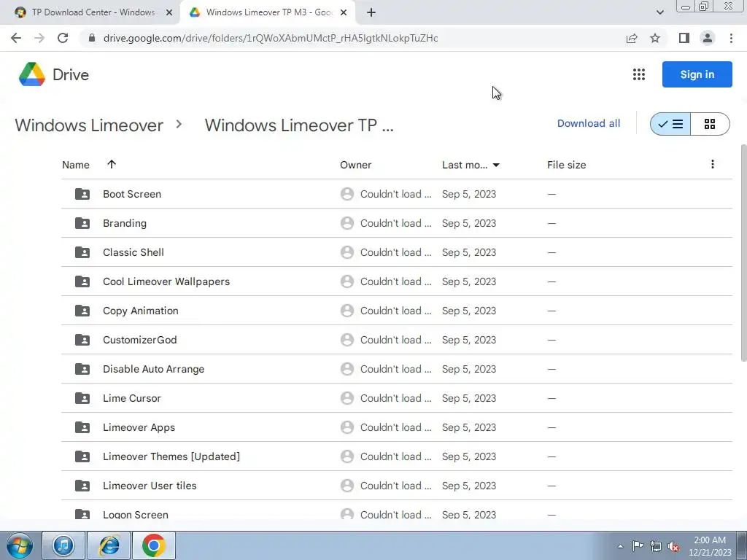This screenshot has width=747, height=560.
Task: Click the page vertical scrollbar
Action: (743, 252)
